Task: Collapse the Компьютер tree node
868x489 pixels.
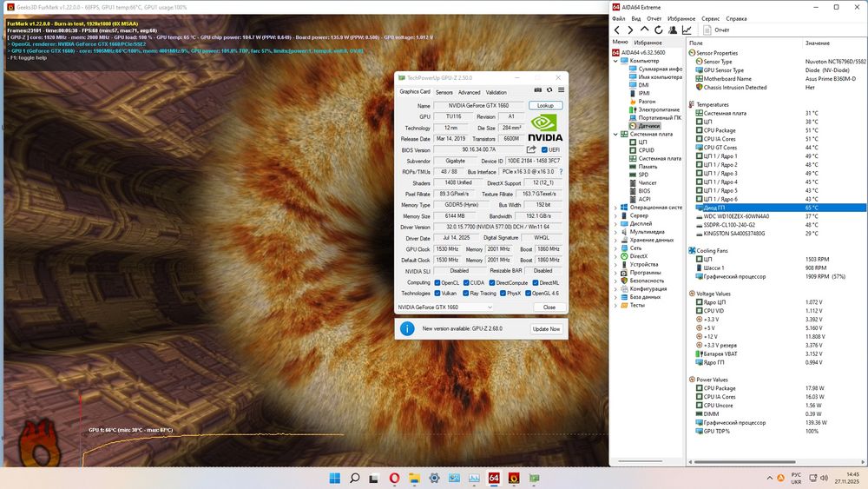Action: [615, 61]
